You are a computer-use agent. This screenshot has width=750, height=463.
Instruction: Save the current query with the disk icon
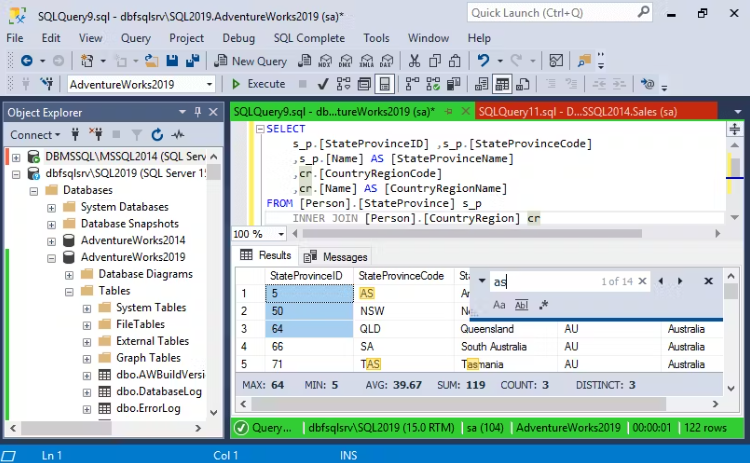tap(172, 61)
